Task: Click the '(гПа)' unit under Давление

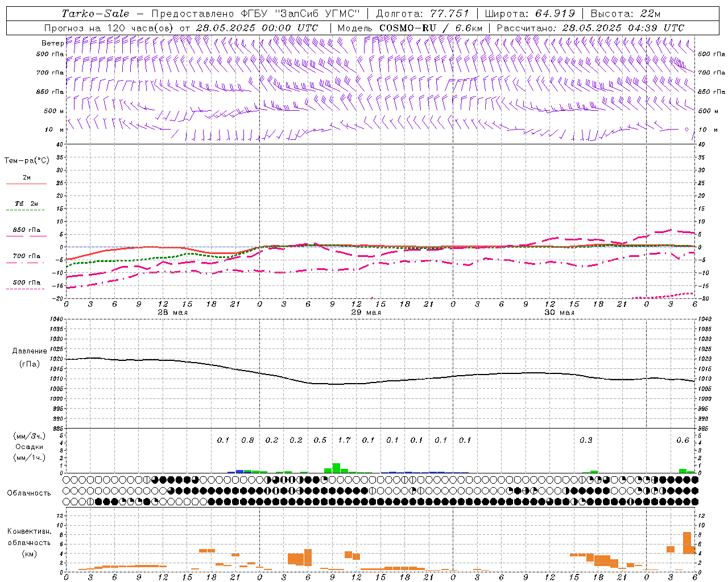Action: click(x=30, y=364)
